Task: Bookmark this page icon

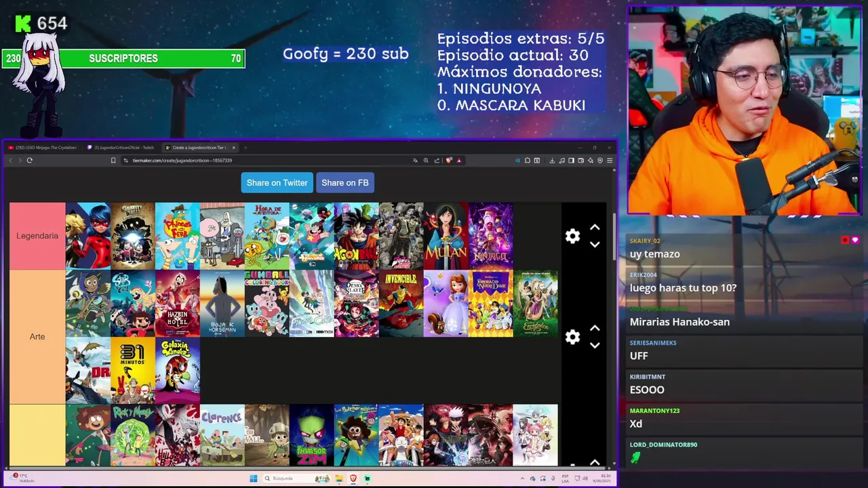Action: 113,161
